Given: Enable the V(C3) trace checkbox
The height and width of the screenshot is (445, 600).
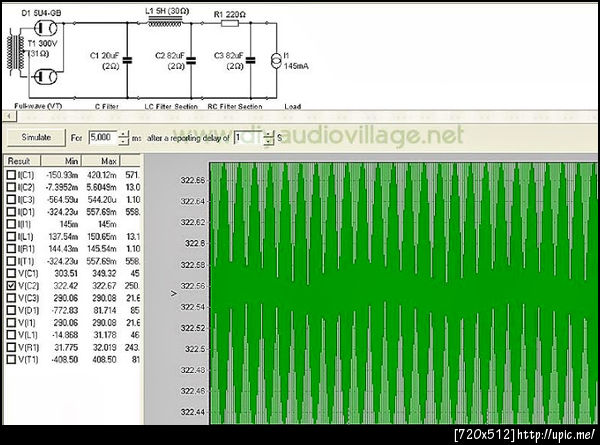Looking at the screenshot, I should [x=11, y=298].
